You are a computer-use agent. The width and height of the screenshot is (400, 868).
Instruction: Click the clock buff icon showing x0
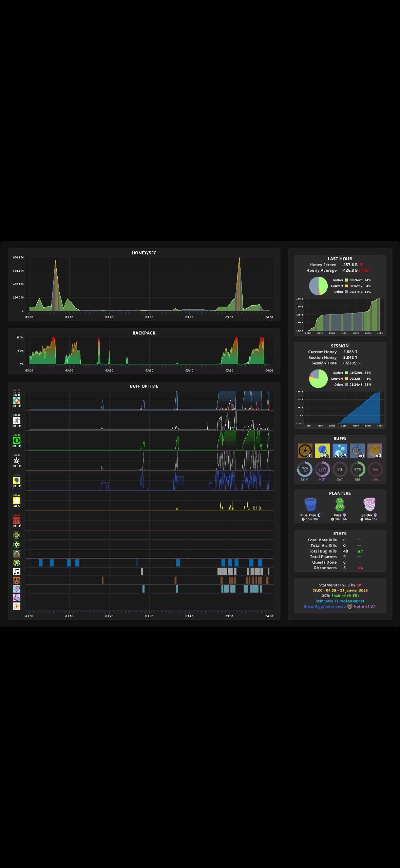[x=305, y=451]
